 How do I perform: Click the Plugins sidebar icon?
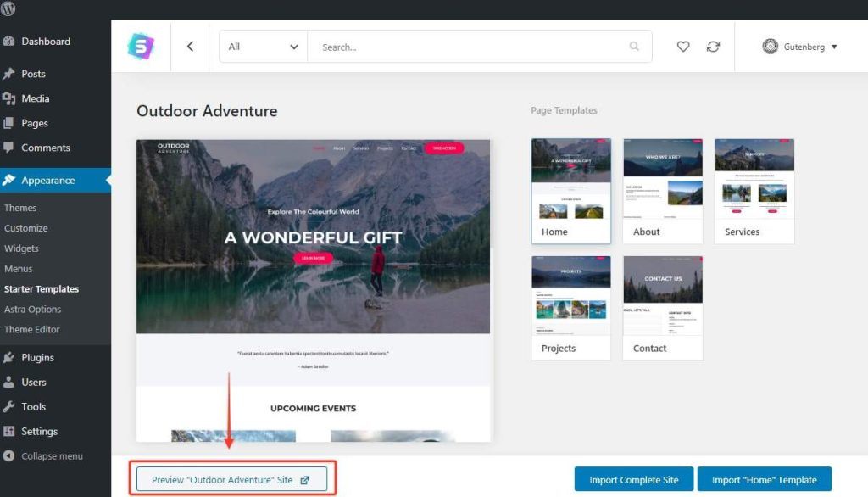11,357
